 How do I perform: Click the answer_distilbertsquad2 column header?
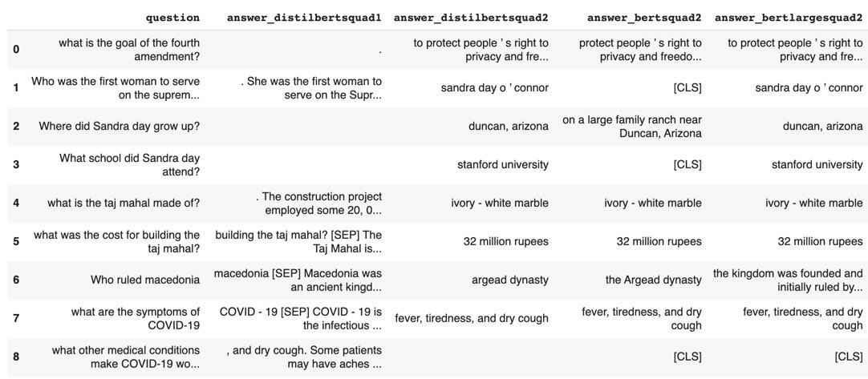click(x=471, y=17)
